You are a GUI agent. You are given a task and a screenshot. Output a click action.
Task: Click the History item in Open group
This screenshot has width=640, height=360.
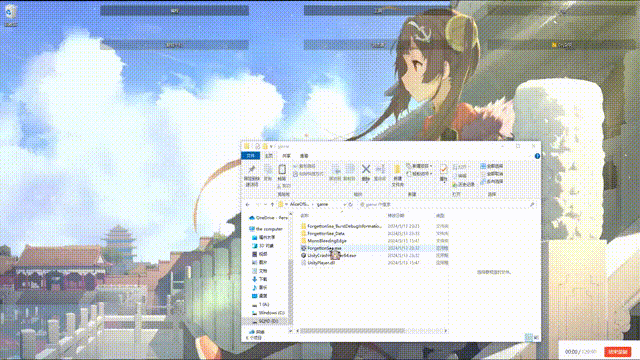tap(463, 184)
